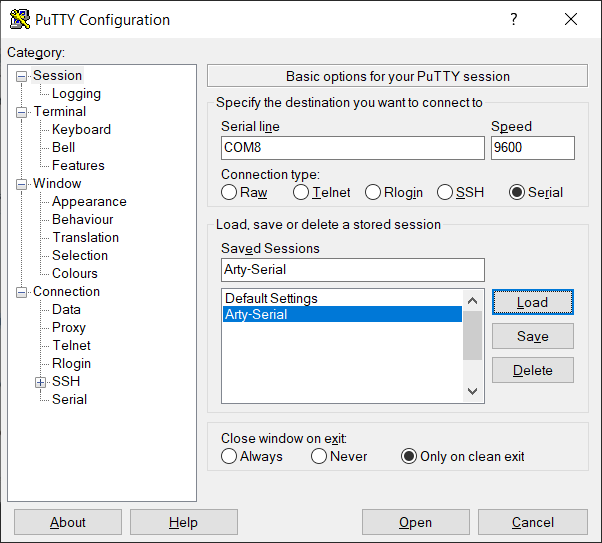Open the Serial category in the tree
602x543 pixels.
tap(69, 400)
